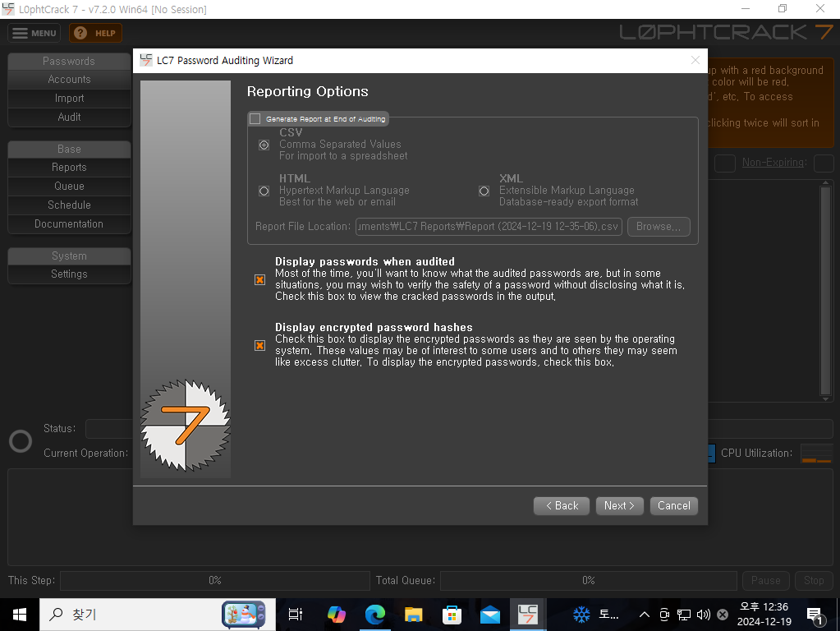Click the main window vertical scrollbar

825,291
